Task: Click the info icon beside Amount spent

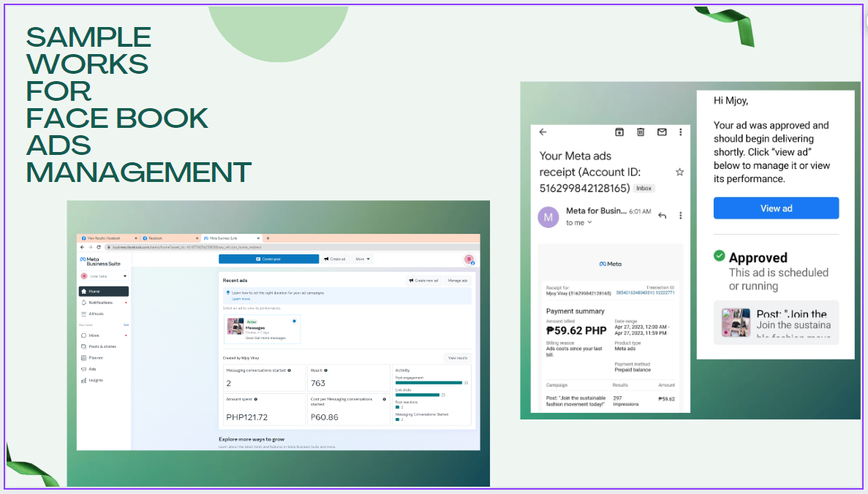Action: pos(255,399)
